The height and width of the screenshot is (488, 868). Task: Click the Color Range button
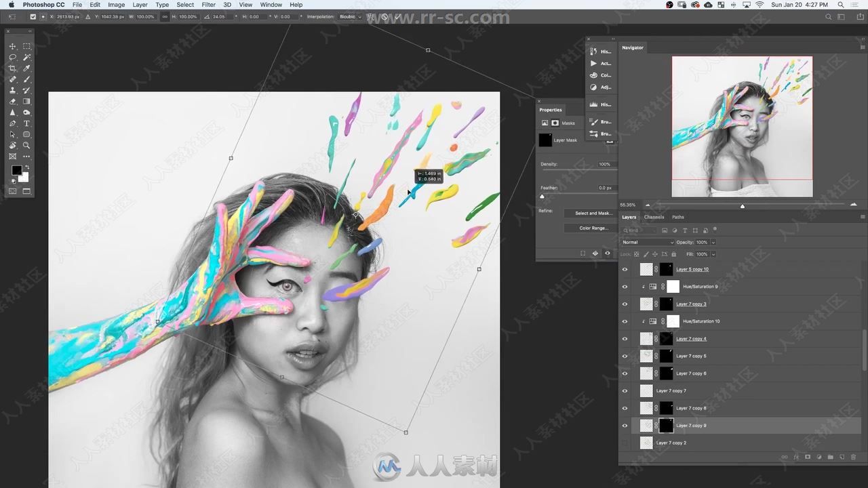tap(593, 228)
